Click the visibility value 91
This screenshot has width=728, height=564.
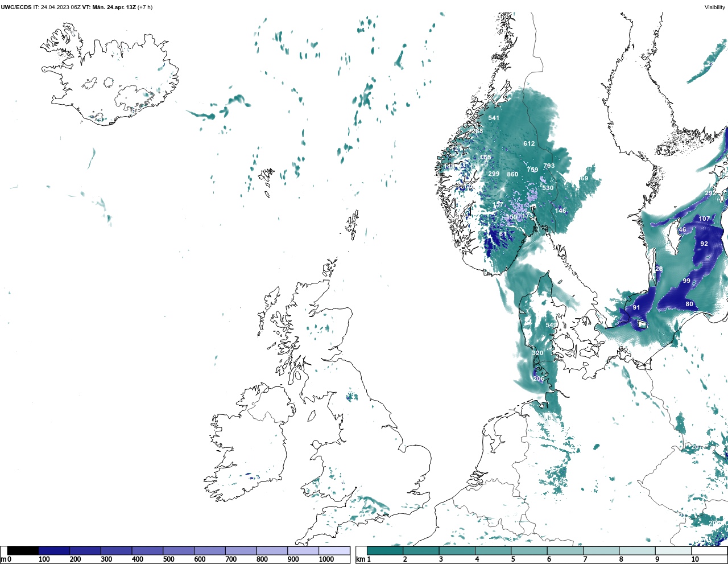coord(636,308)
